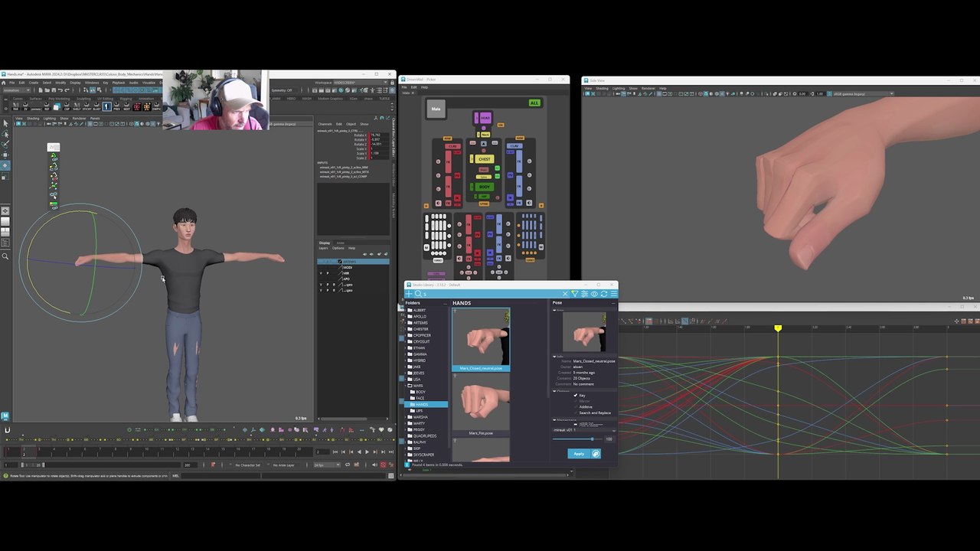Click the filter funnel icon in Studio Library
Screen dimensions: 980x551
point(575,294)
